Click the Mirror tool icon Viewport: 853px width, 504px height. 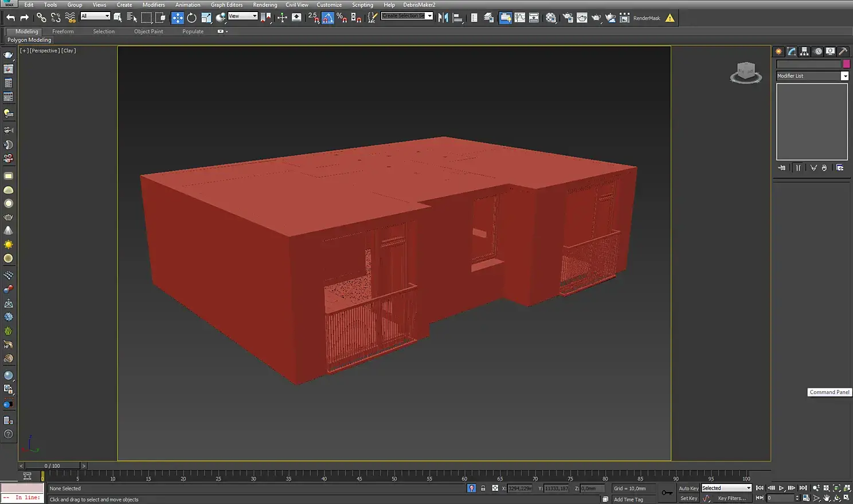(x=443, y=18)
